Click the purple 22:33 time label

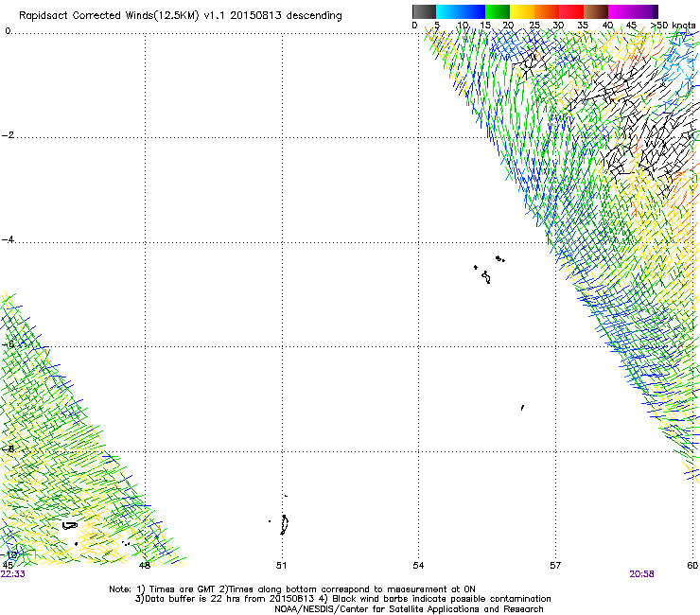point(13,574)
